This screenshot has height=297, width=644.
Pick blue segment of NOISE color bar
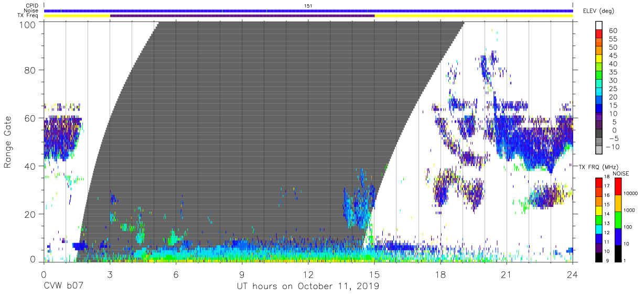click(617, 236)
